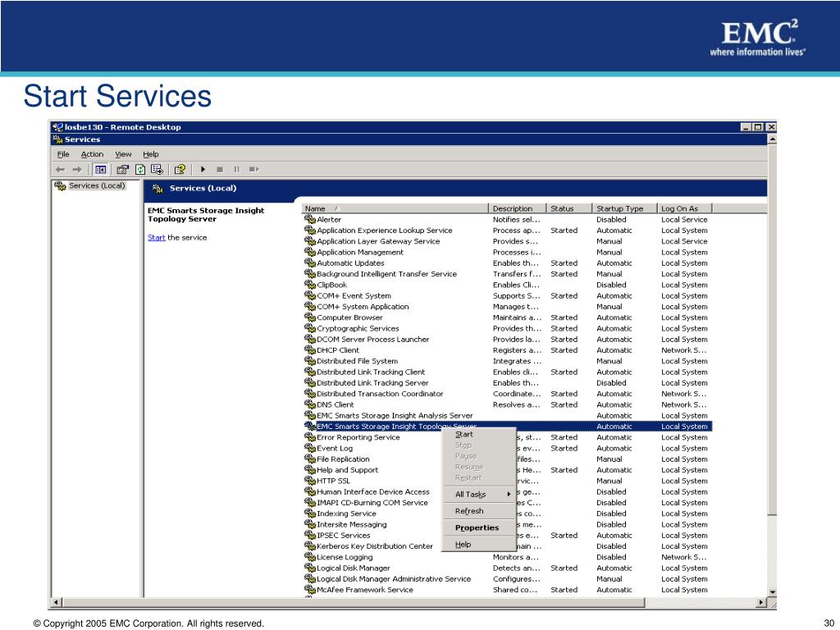The height and width of the screenshot is (630, 840).
Task: Select EMC Smarts Storage Insight Analysis Server
Action: (x=507, y=415)
